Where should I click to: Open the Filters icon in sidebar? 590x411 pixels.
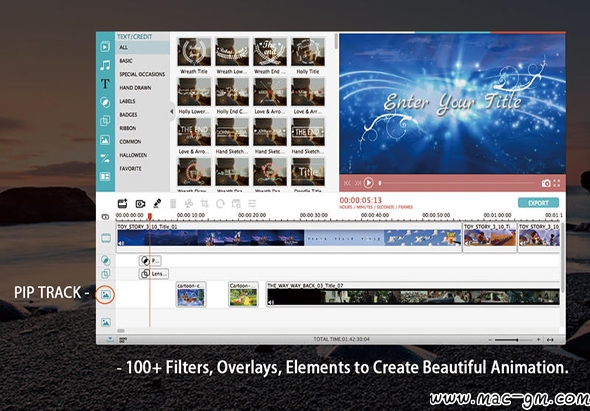click(105, 102)
